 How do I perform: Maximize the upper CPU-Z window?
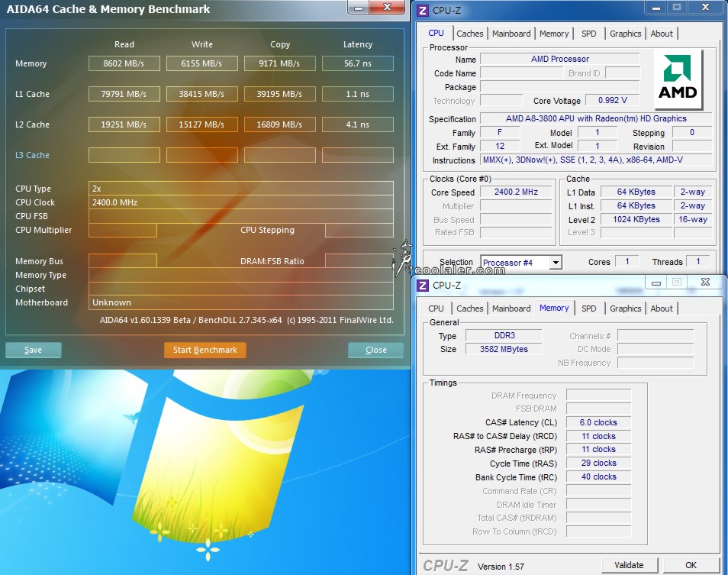[676, 8]
